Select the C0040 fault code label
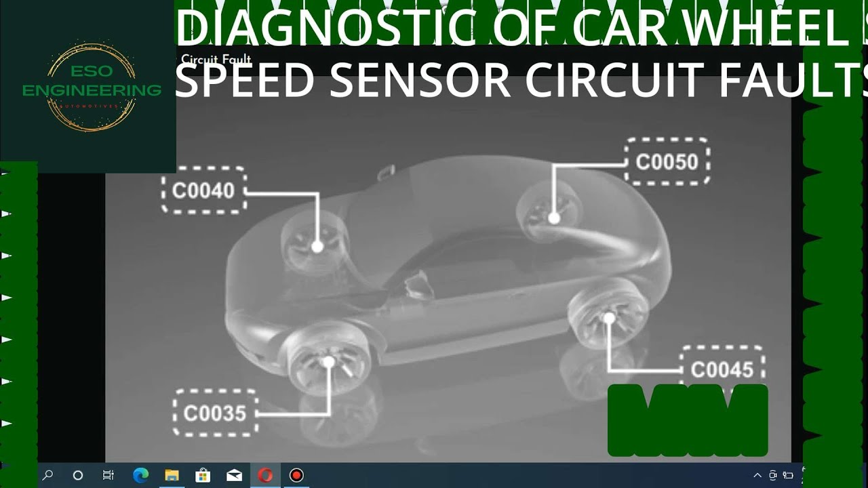Image resolution: width=868 pixels, height=488 pixels. click(x=203, y=190)
